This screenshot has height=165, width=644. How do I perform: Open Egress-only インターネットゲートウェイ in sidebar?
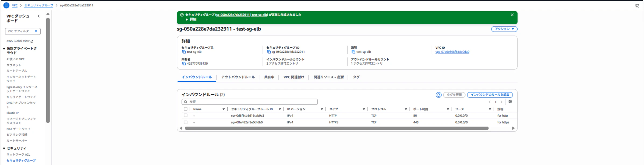pyautogui.click(x=22, y=89)
